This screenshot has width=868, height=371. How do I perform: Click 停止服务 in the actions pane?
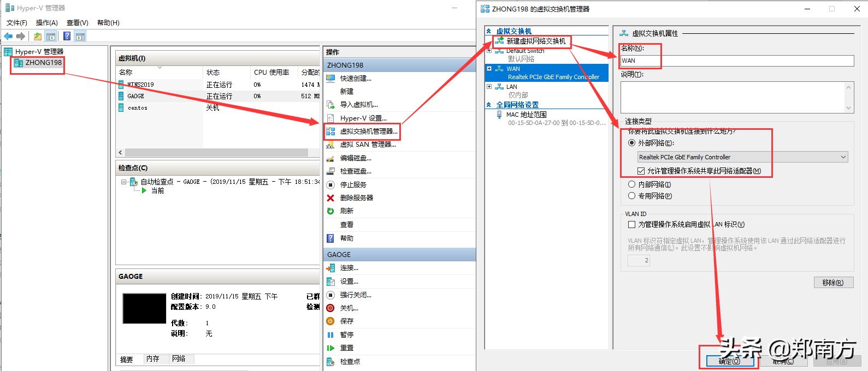(353, 185)
